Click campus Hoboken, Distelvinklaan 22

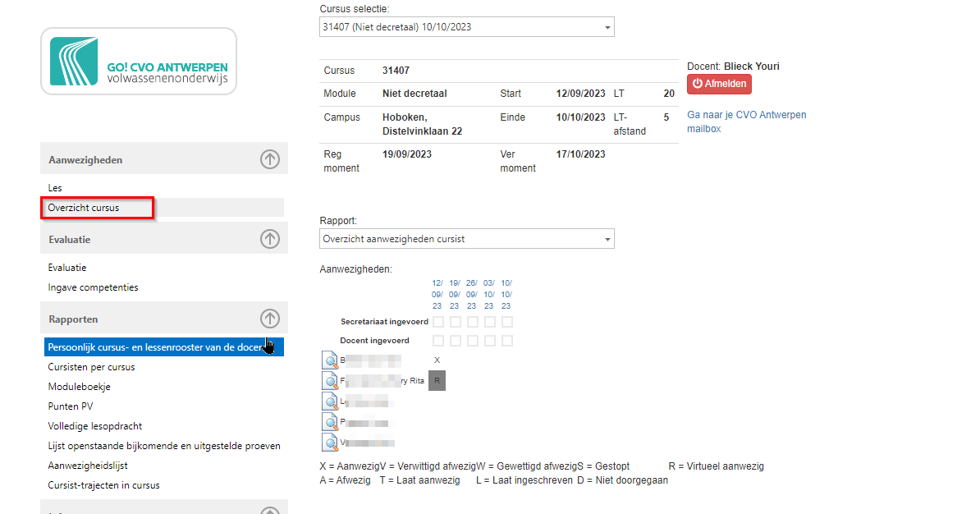pyautogui.click(x=423, y=125)
